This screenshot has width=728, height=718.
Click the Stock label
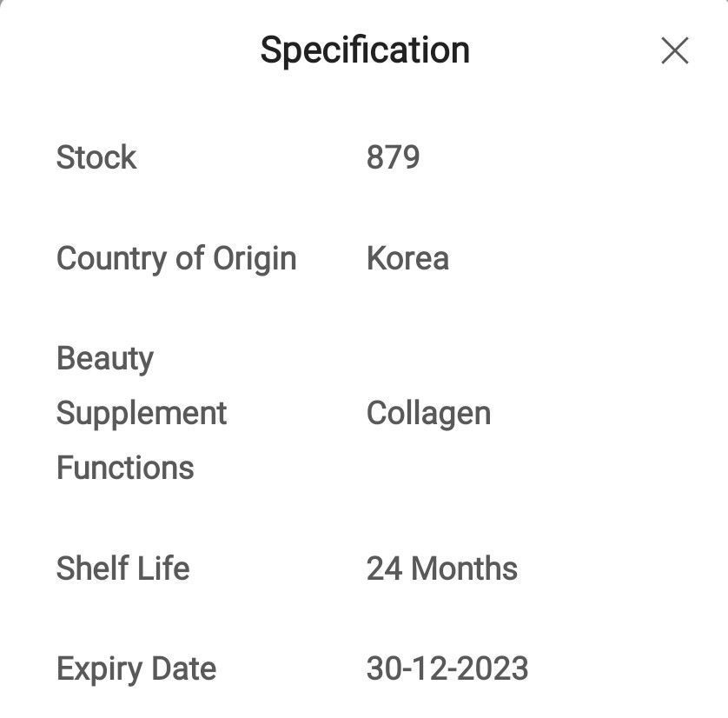point(96,157)
